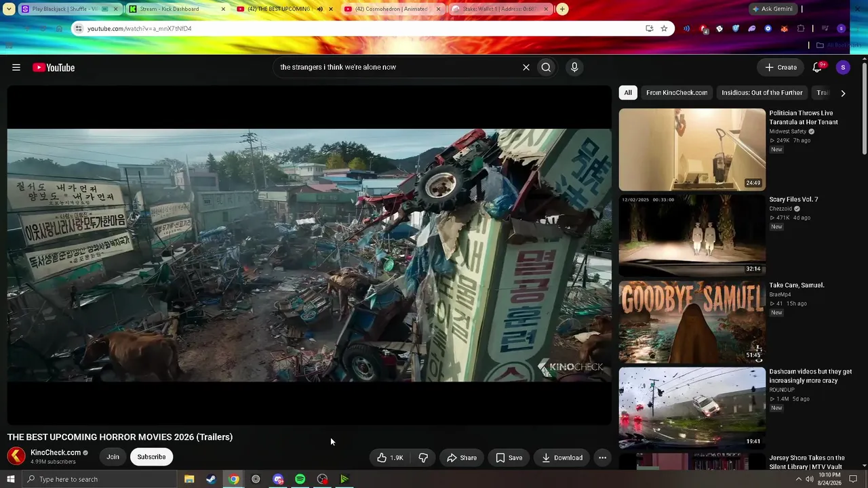The image size is (868, 488).
Task: Open the YouTube guide hamburger menu
Action: click(16, 67)
